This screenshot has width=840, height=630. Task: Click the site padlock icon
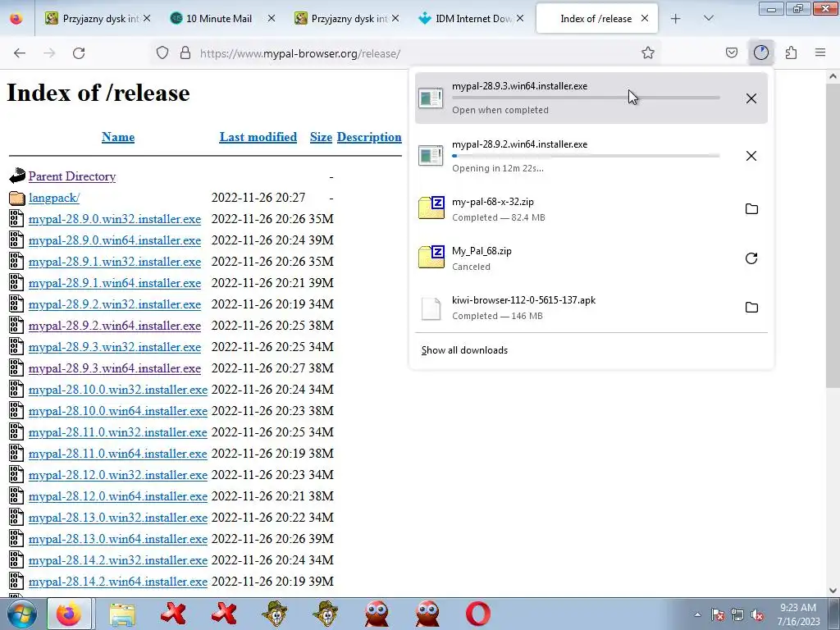185,52
